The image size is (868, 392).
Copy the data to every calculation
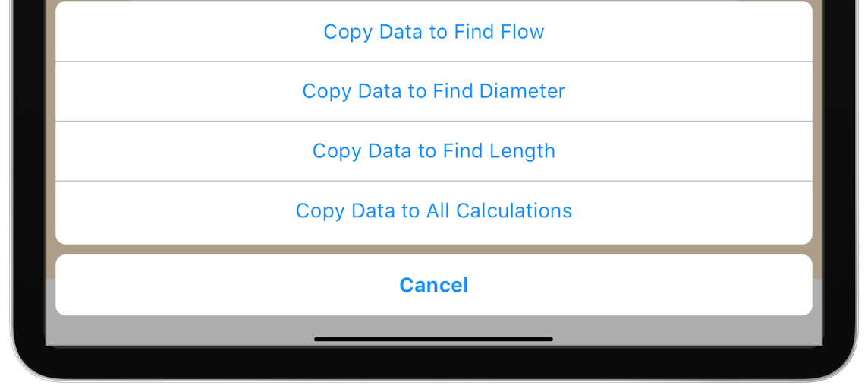tap(433, 210)
